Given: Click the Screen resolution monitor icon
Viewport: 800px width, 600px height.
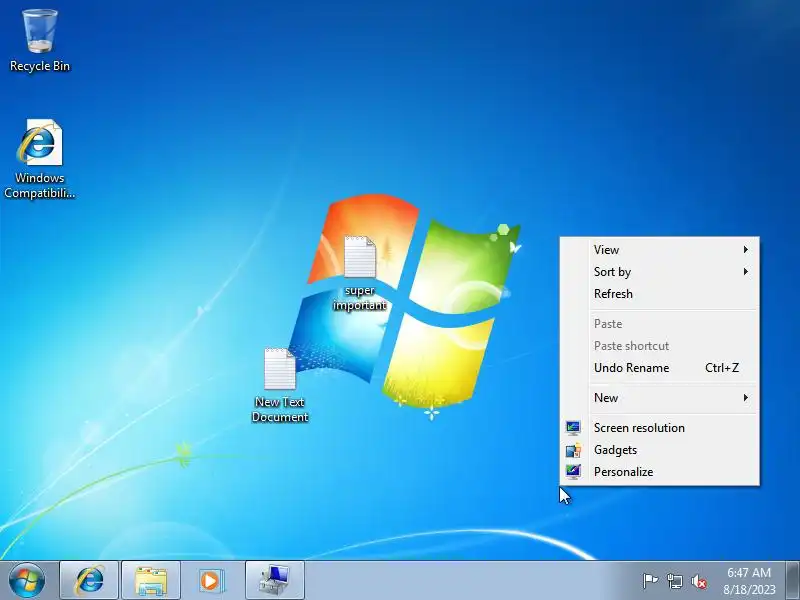Looking at the screenshot, I should tap(573, 428).
